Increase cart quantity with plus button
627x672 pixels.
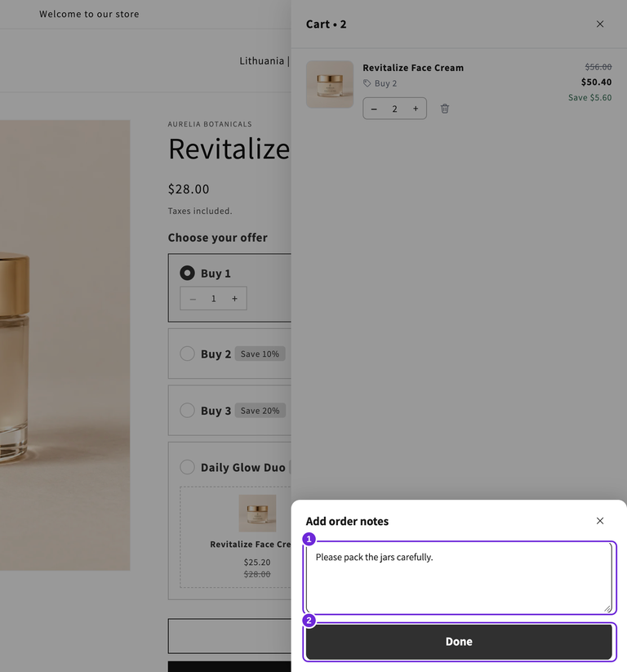click(416, 109)
